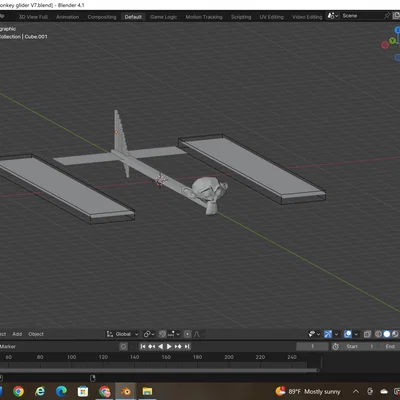Open the Global transform orientation dropdown
This screenshot has width=400, height=400.
coord(122,334)
